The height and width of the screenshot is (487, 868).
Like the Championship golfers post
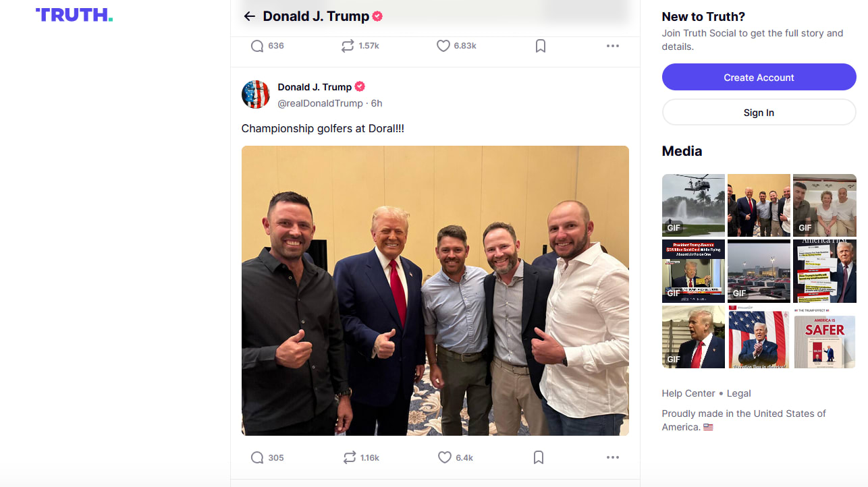[444, 457]
